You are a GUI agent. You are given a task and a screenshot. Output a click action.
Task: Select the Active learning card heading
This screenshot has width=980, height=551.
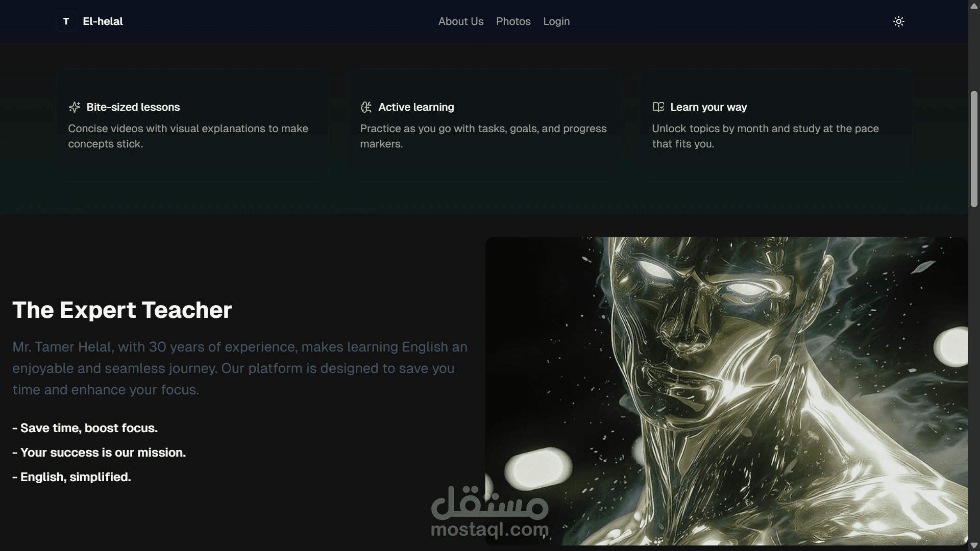click(416, 107)
